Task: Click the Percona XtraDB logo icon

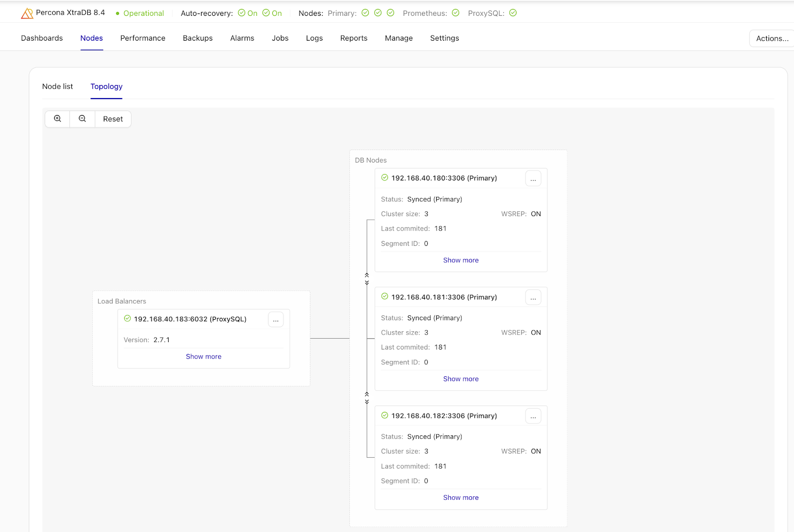Action: [27, 12]
